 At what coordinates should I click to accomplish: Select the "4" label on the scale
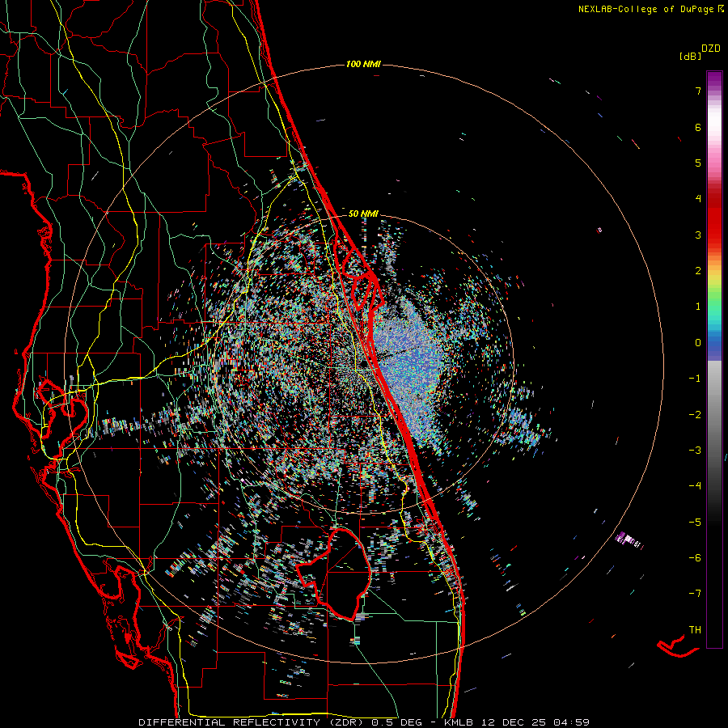(698, 199)
